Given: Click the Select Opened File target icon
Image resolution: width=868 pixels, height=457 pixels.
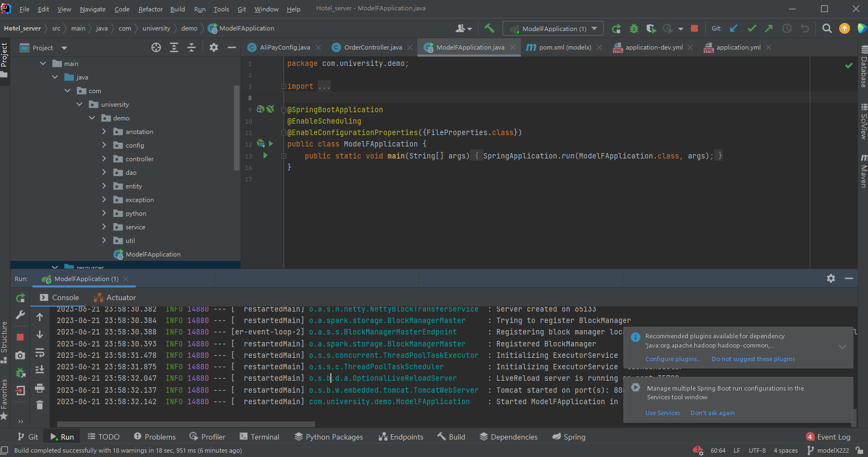Looking at the screenshot, I should (x=156, y=47).
